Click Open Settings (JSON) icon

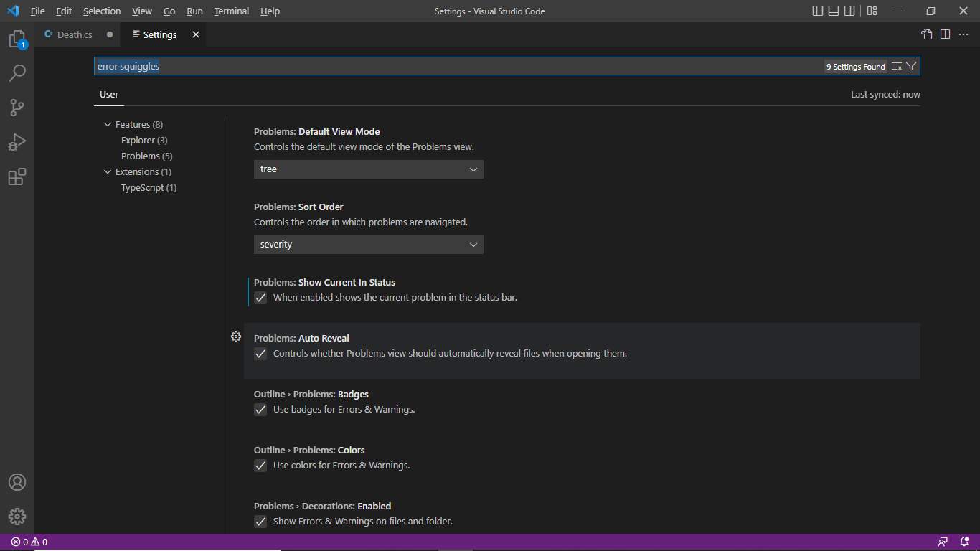pyautogui.click(x=927, y=34)
